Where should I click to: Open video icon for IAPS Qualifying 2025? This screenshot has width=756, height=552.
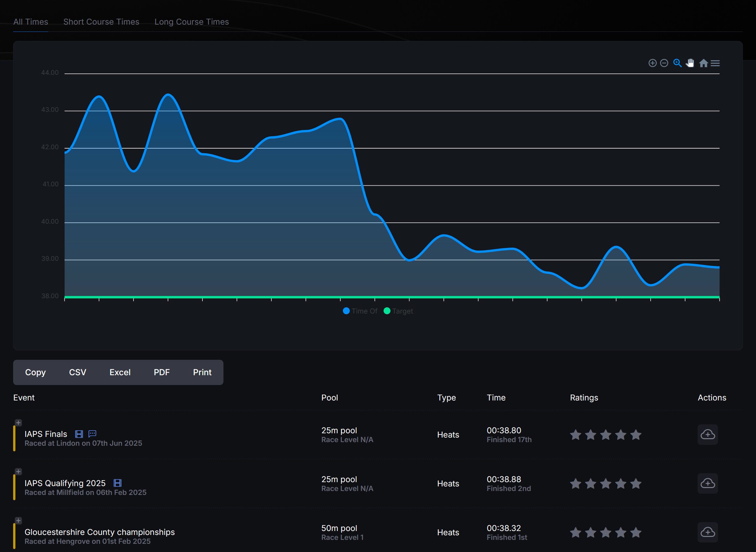point(117,483)
